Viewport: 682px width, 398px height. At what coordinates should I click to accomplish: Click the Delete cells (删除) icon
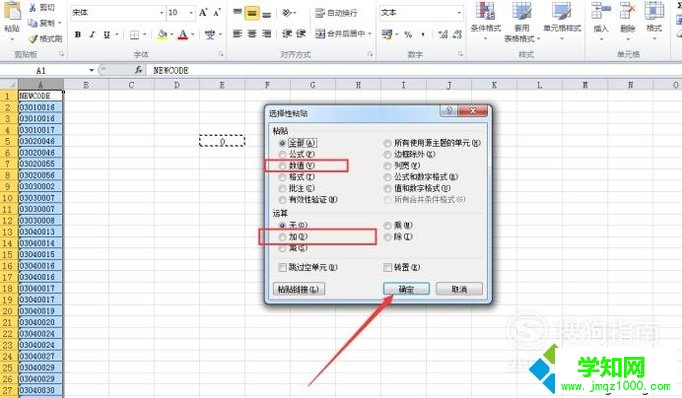(627, 12)
